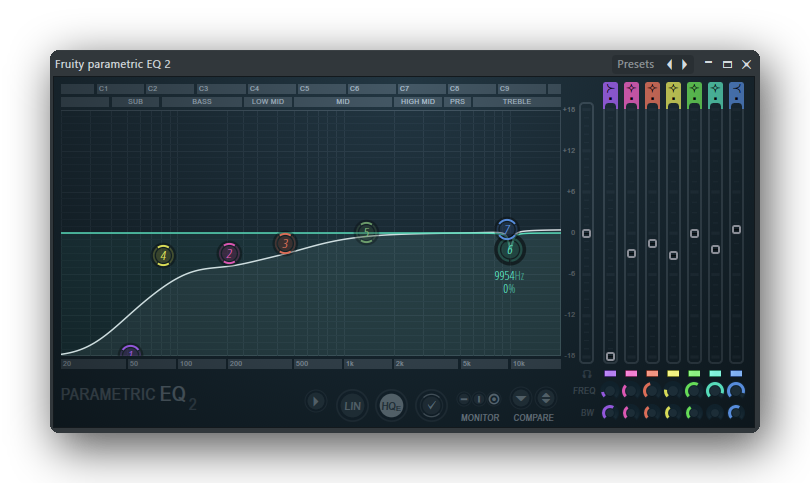Select the yellow band 4 node

(163, 255)
